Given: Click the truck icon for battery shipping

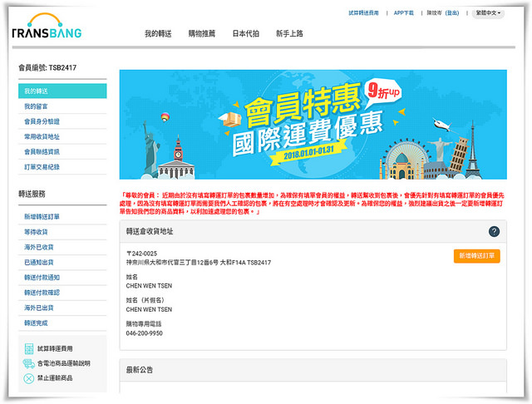Looking at the screenshot, I should pos(29,363).
